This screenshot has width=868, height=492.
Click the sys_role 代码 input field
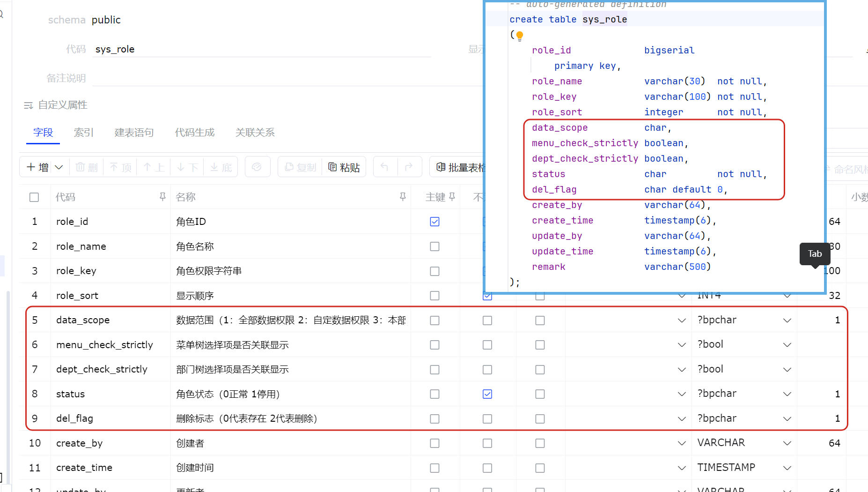[261, 49]
